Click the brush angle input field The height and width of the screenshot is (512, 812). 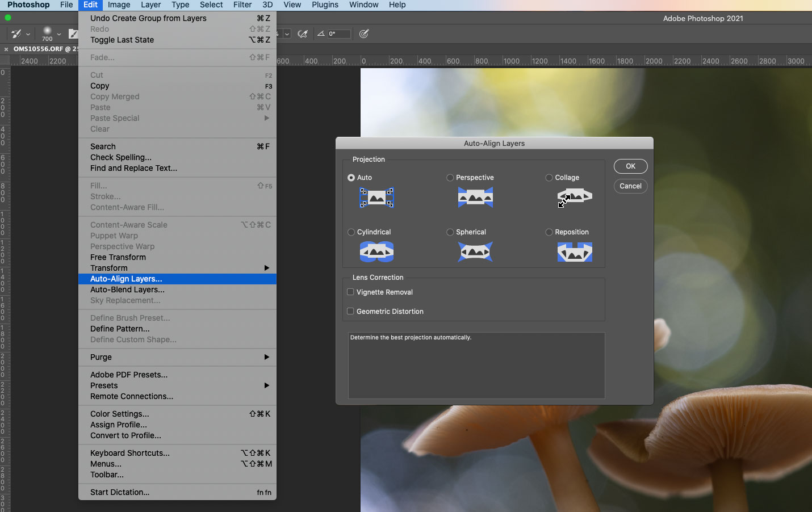(338, 34)
